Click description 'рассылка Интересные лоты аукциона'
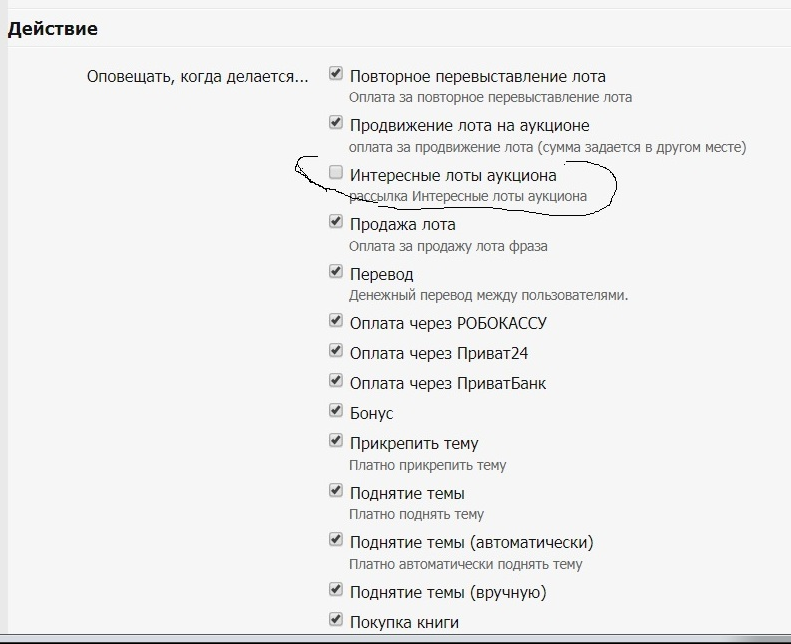Image resolution: width=791 pixels, height=644 pixels. click(x=468, y=196)
